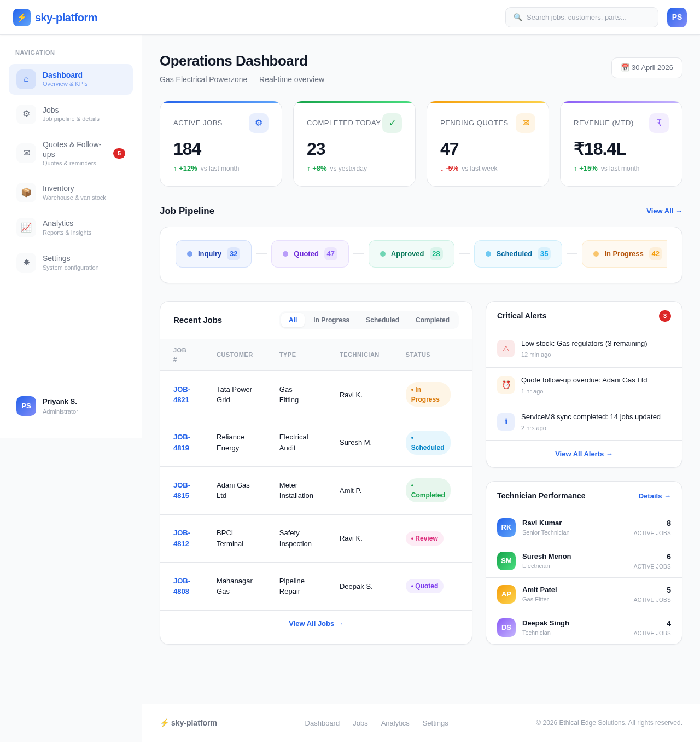Viewport: 700px width, 742px height.
Task: Select the Approved pipeline stage
Action: pos(411,254)
